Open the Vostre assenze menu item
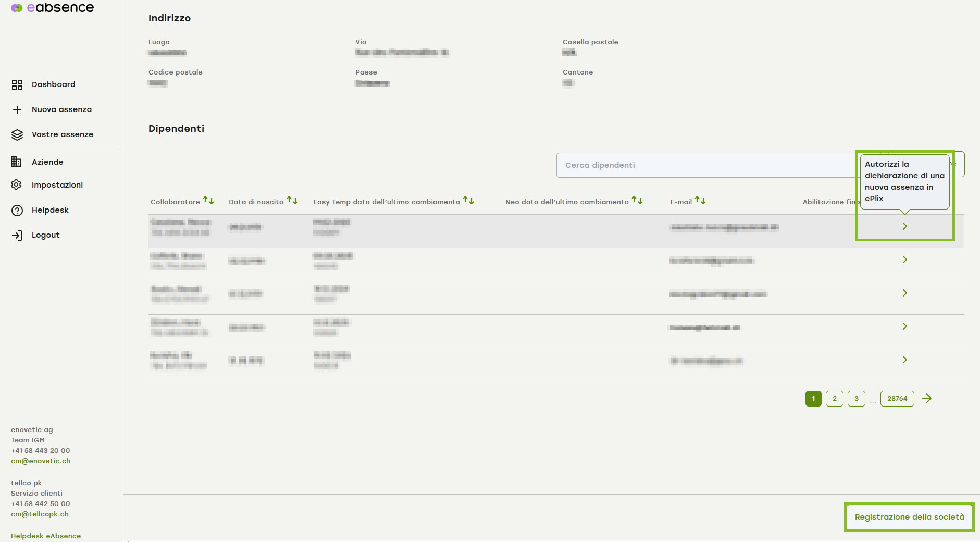980x542 pixels. [63, 134]
